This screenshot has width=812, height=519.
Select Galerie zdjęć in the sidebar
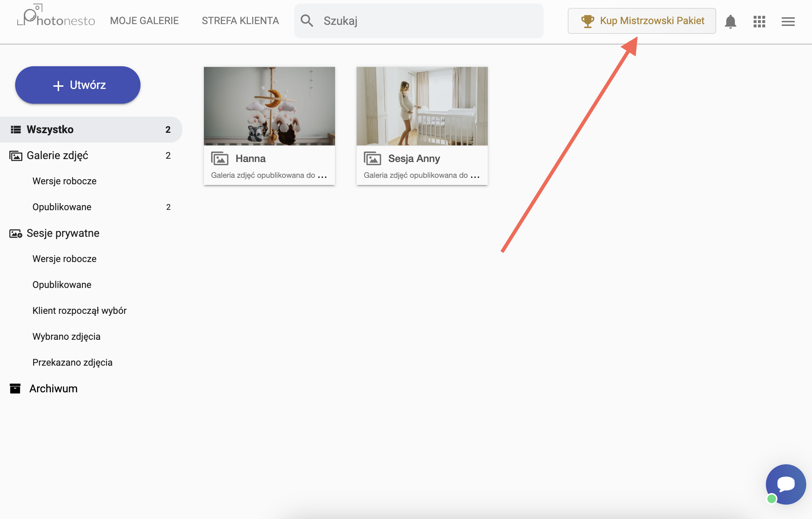[91, 155]
